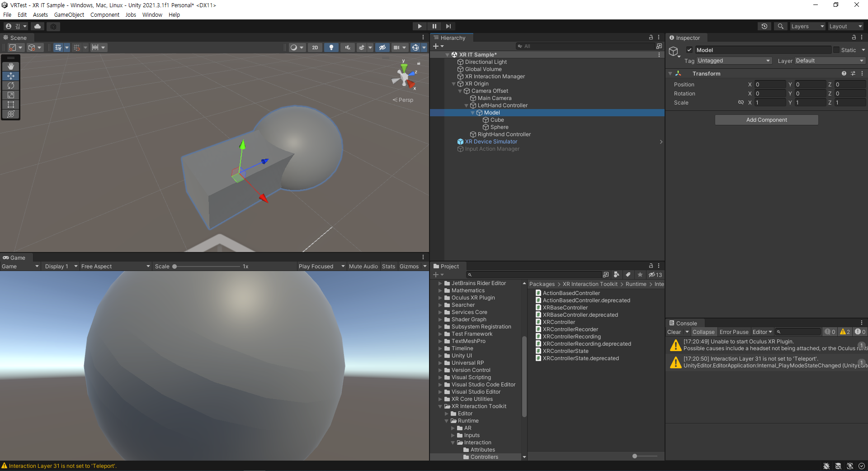The height and width of the screenshot is (471, 868).
Task: Open the Component menu
Action: coord(105,15)
